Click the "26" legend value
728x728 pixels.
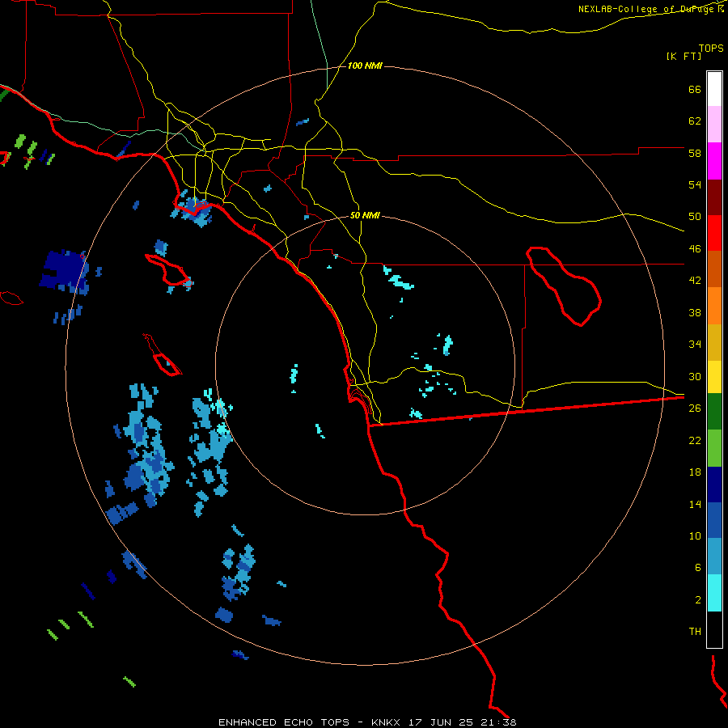pos(695,408)
